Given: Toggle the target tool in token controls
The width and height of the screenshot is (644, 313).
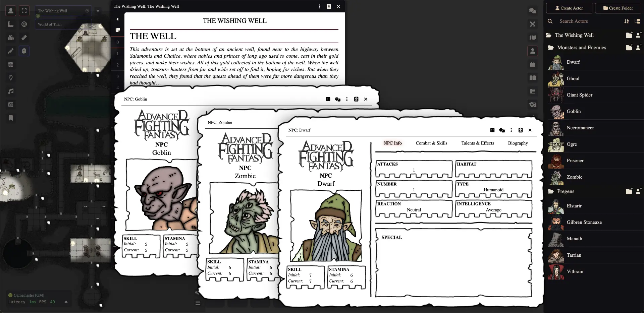Looking at the screenshot, I should 24,24.
